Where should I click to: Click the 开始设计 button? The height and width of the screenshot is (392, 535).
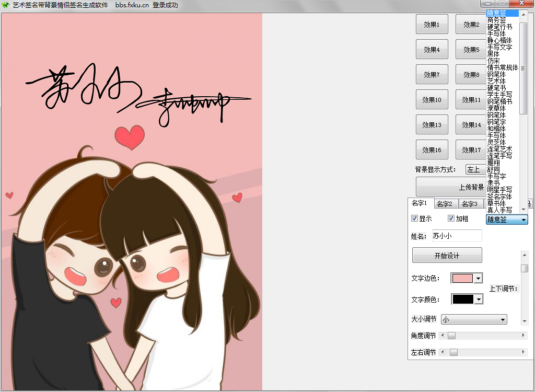click(447, 256)
